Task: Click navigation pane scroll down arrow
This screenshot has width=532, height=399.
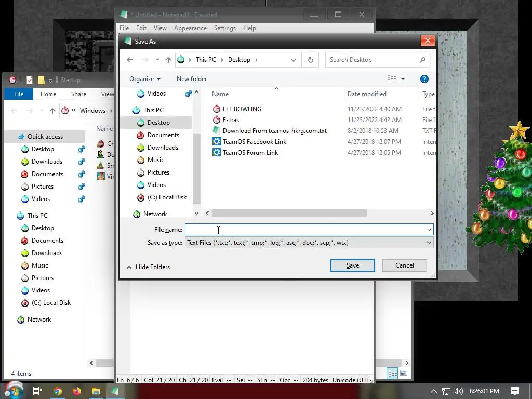Action: click(x=196, y=214)
